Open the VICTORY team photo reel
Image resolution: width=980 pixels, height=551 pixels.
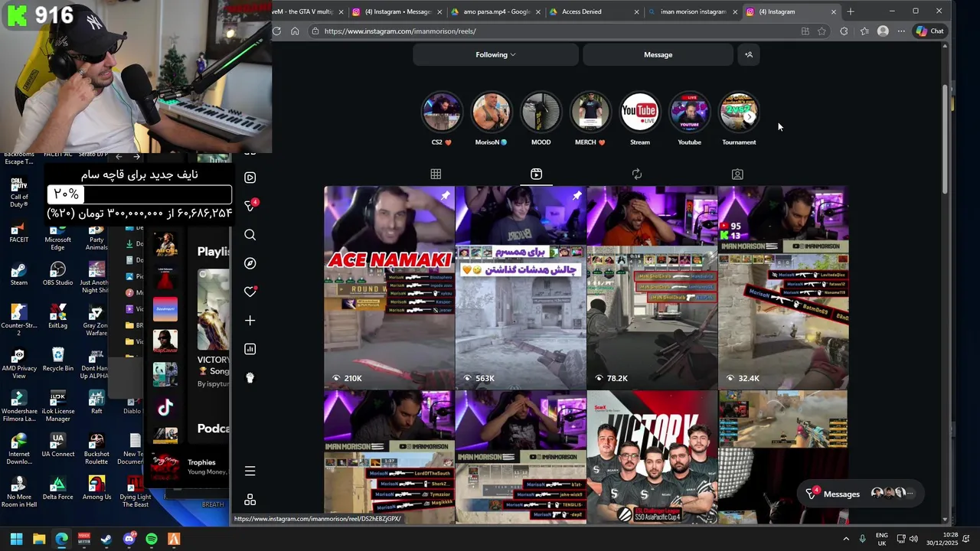pyautogui.click(x=652, y=458)
